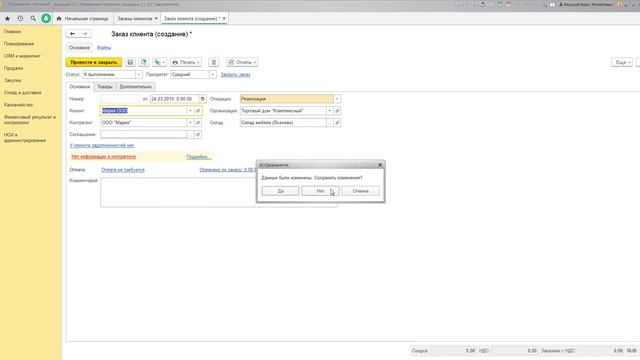640x360 pixels.
Task: Close the Заказы клиентов tab
Action: point(156,19)
